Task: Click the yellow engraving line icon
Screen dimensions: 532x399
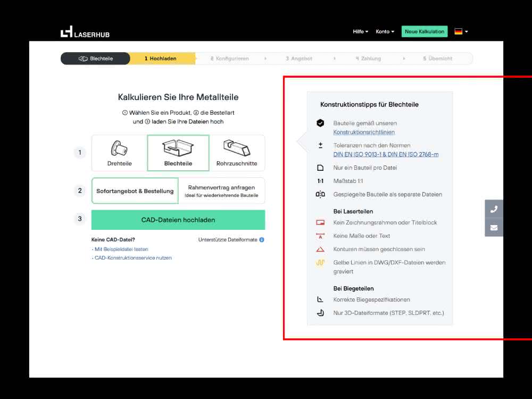Action: (x=320, y=263)
